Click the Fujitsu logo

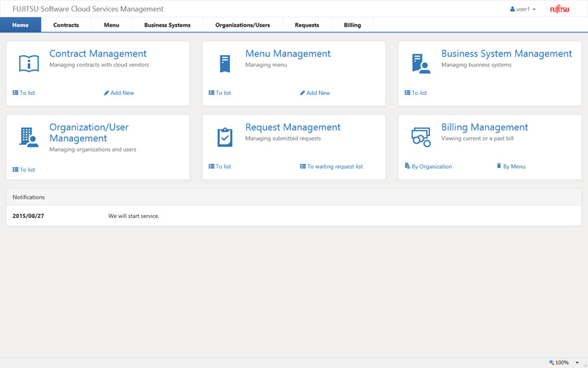(559, 9)
